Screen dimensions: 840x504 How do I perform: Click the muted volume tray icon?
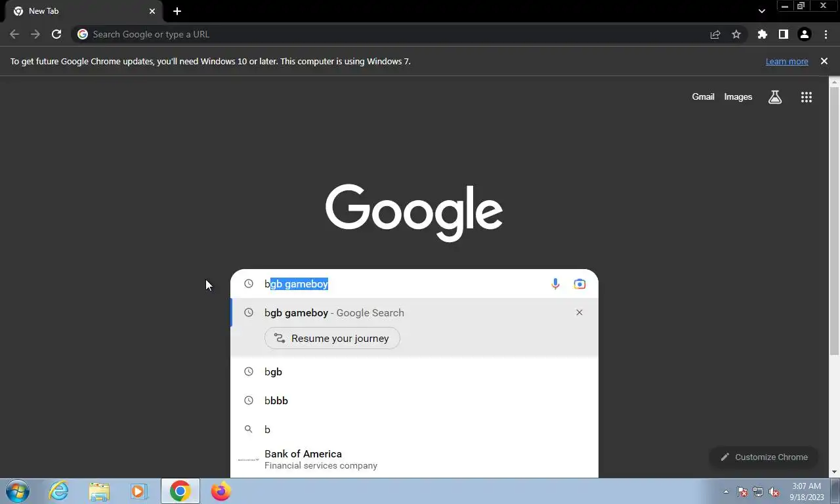[x=774, y=492]
